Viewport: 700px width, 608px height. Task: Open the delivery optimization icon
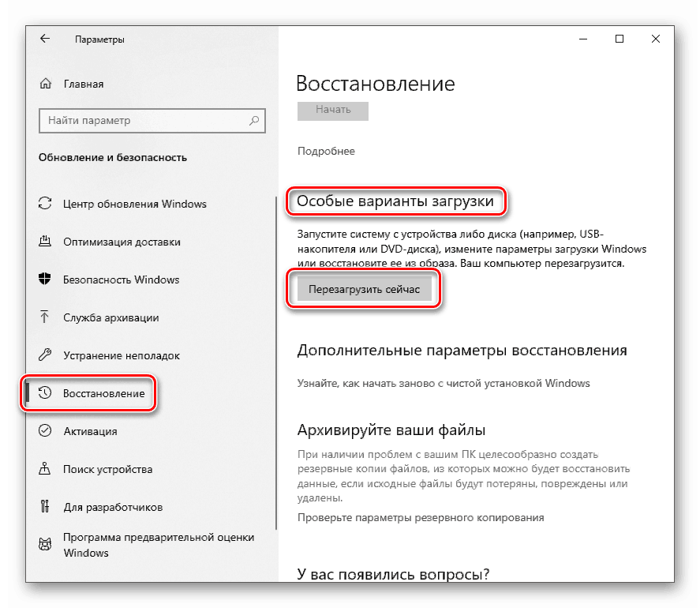click(x=45, y=242)
